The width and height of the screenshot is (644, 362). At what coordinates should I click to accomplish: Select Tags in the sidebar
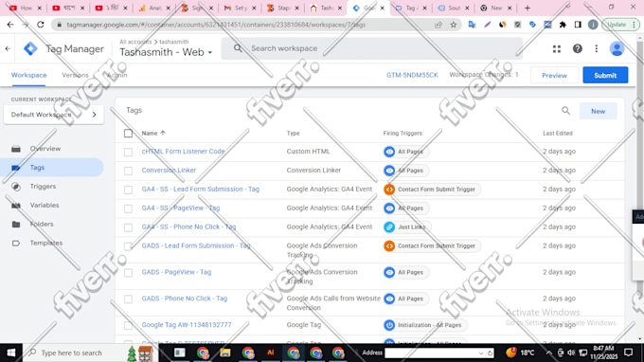(52, 168)
